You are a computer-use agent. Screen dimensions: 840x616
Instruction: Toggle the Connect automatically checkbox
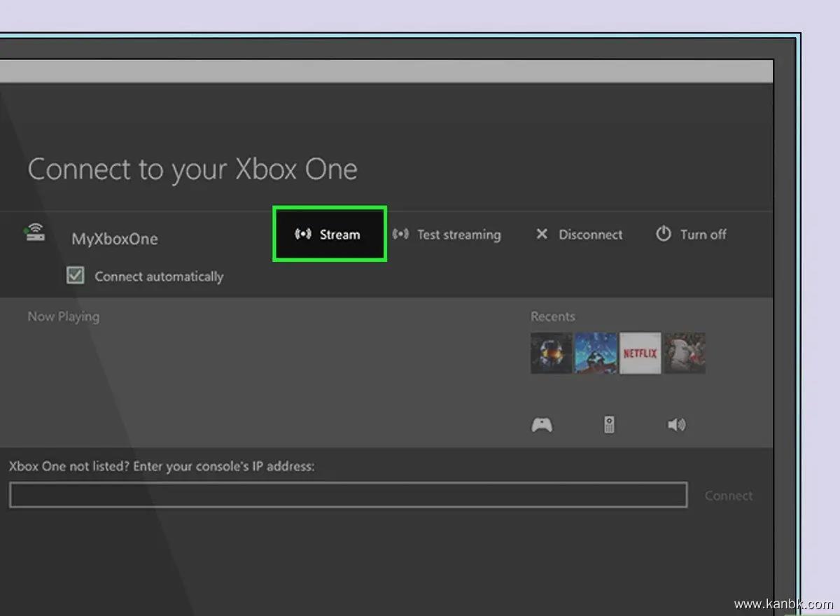76,276
